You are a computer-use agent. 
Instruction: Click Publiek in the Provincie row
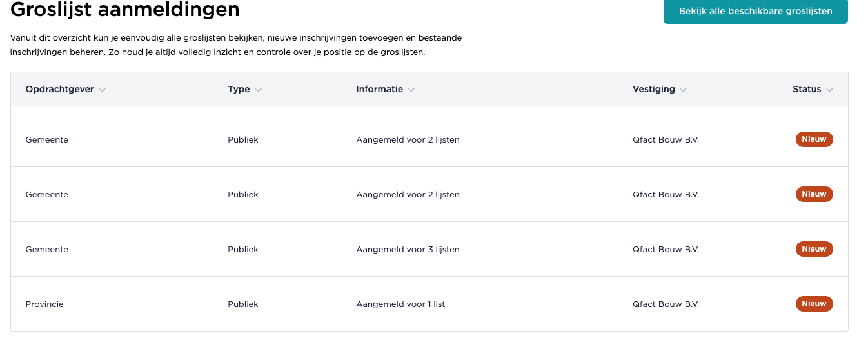(x=242, y=304)
